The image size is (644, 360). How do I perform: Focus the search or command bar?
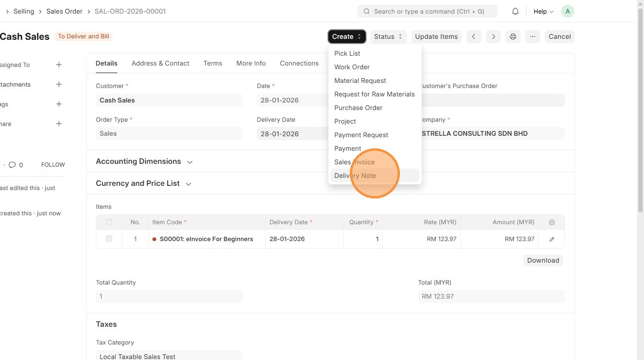[427, 11]
